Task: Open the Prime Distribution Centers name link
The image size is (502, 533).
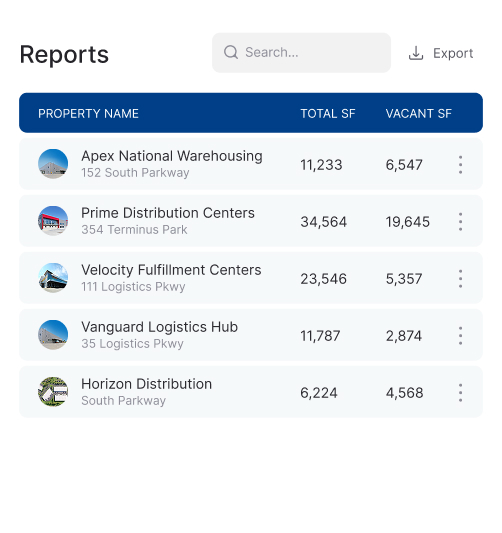Action: click(168, 213)
